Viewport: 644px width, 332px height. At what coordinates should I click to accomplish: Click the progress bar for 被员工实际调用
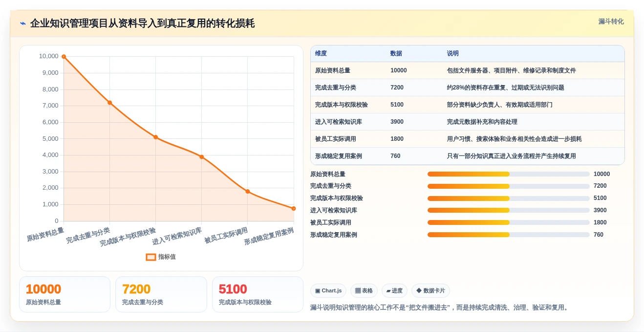click(x=509, y=222)
